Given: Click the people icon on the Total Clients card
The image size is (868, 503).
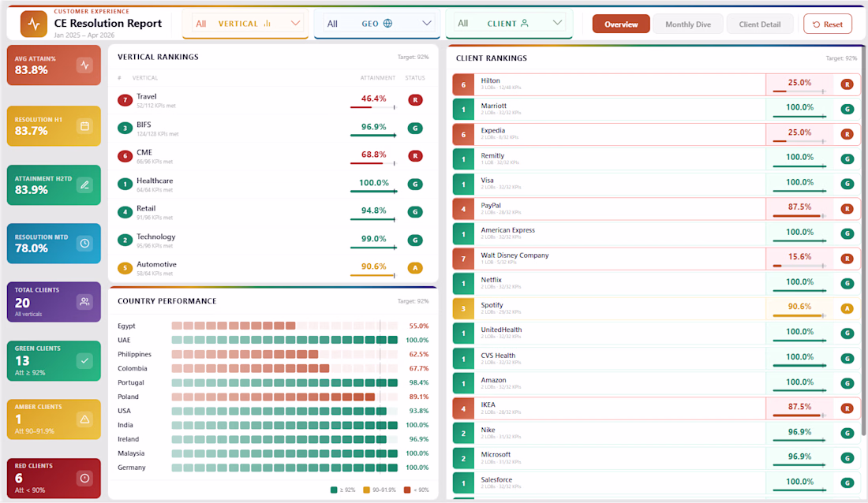Looking at the screenshot, I should click(x=84, y=302).
